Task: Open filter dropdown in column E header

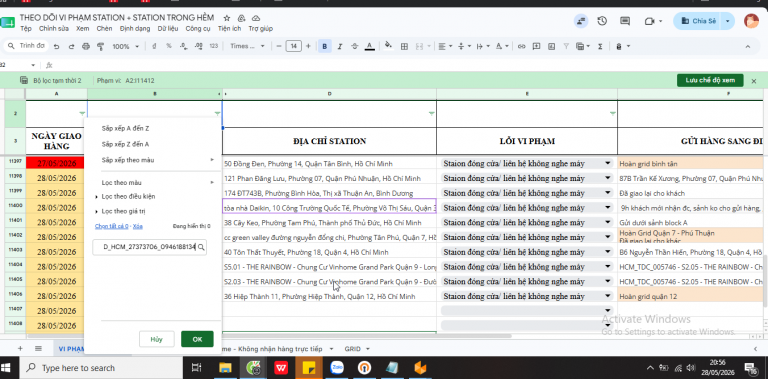Action: [x=612, y=114]
